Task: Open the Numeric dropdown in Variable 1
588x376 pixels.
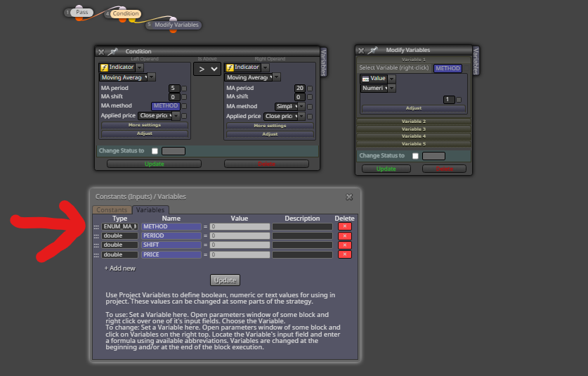Action: [x=391, y=88]
